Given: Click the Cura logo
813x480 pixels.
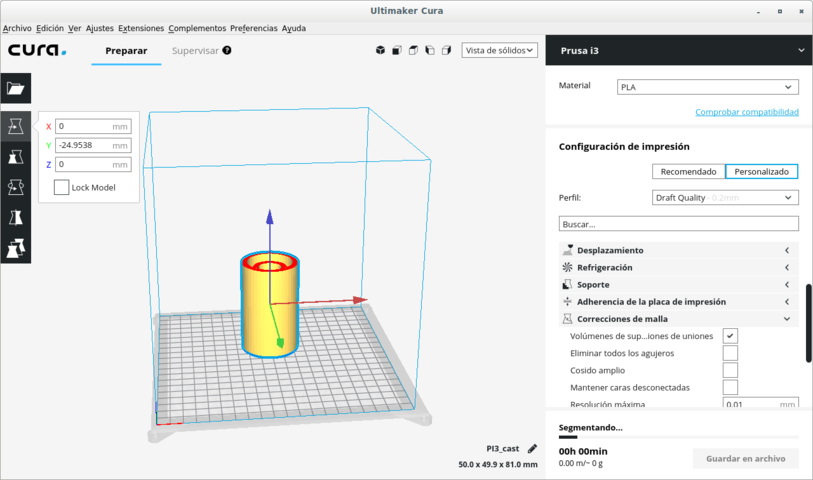Looking at the screenshot, I should point(37,50).
